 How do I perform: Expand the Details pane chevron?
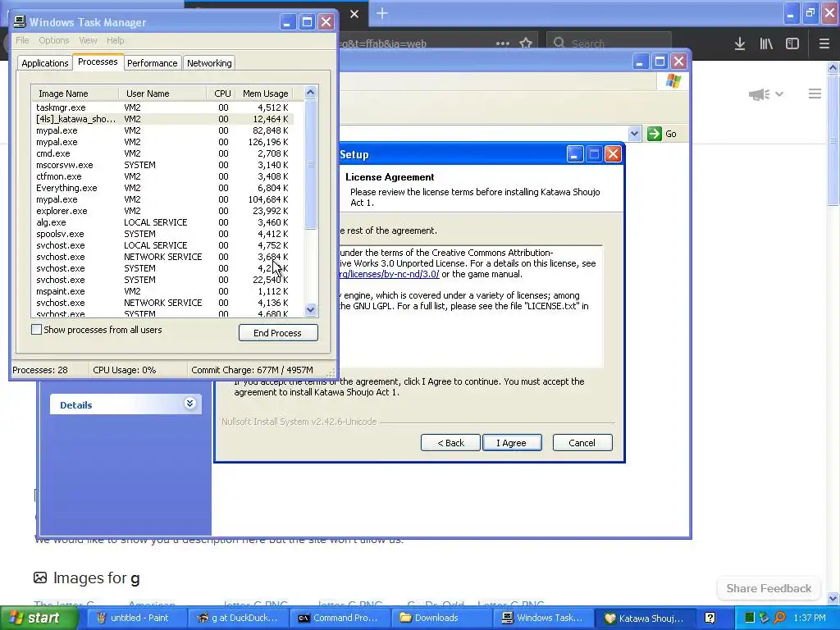click(x=189, y=404)
